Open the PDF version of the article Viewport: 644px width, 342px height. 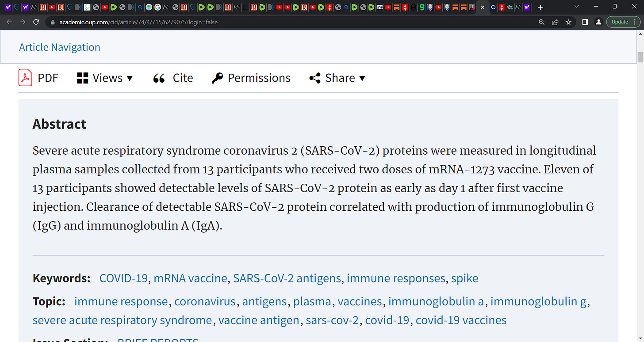pyautogui.click(x=38, y=78)
